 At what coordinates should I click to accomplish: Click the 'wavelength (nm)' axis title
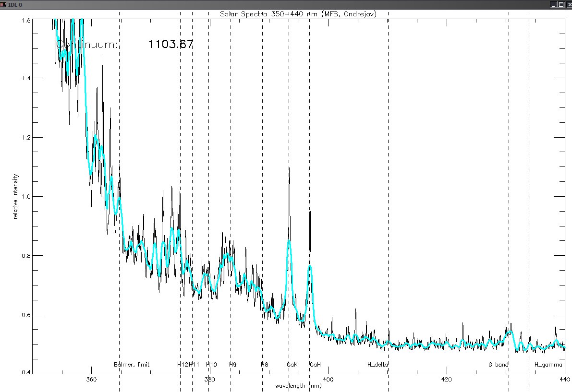click(x=298, y=385)
